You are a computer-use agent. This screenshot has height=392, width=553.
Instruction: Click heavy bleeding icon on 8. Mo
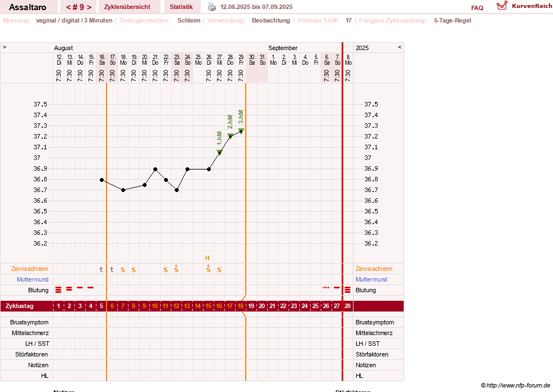click(x=348, y=289)
